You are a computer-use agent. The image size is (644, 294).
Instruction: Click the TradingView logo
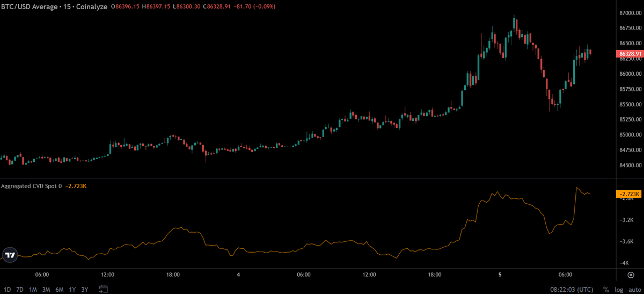[x=10, y=255]
